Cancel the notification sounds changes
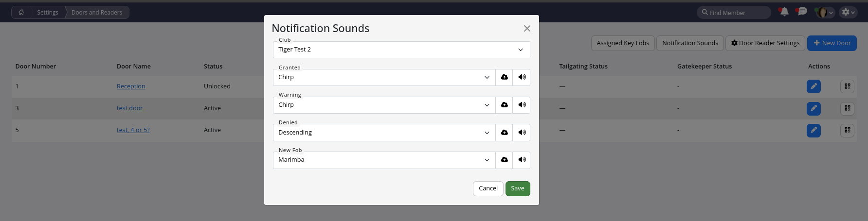This screenshot has height=221, width=868. (488, 188)
